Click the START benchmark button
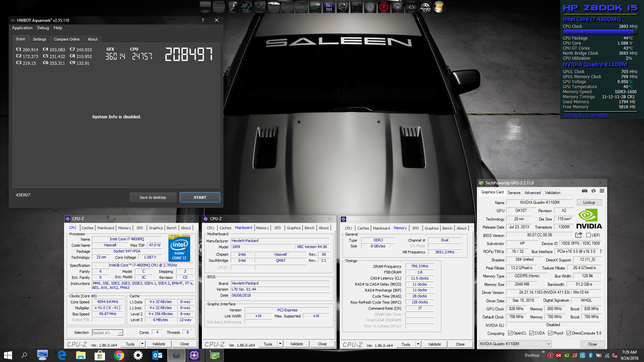644x362 pixels. [200, 197]
